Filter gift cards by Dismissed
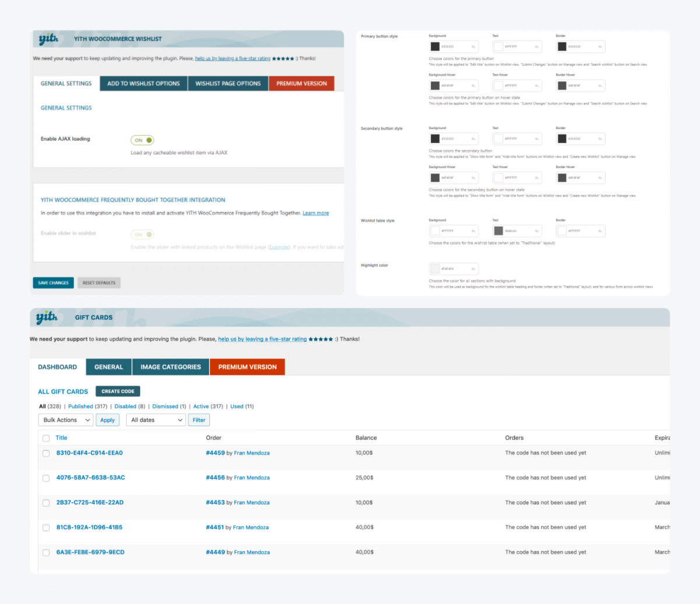The image size is (700, 604). 165,407
